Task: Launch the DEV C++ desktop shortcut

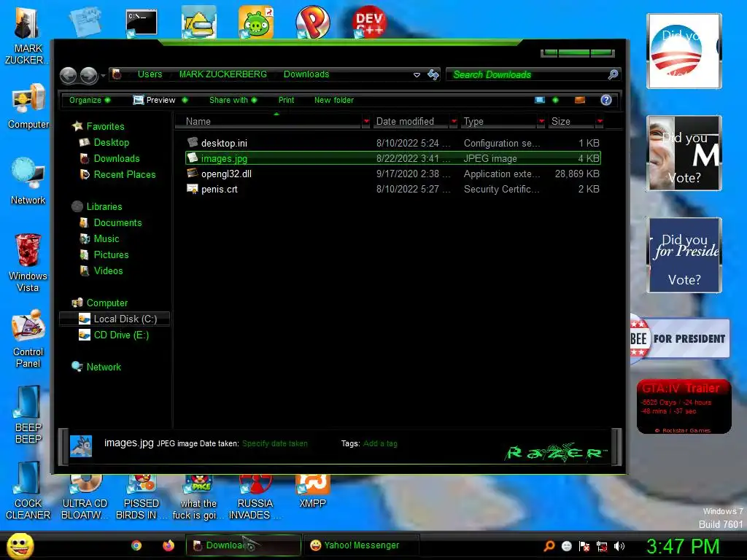Action: coord(369,22)
